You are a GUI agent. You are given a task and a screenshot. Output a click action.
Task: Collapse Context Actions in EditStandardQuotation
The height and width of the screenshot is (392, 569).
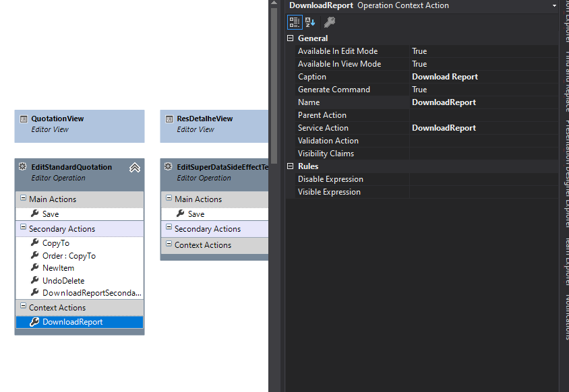[23, 306]
